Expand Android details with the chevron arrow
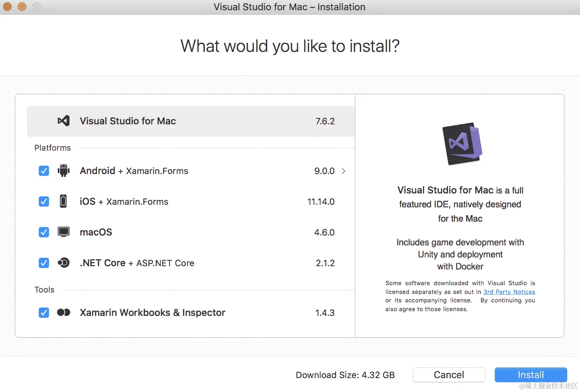The width and height of the screenshot is (580, 392). pos(343,171)
